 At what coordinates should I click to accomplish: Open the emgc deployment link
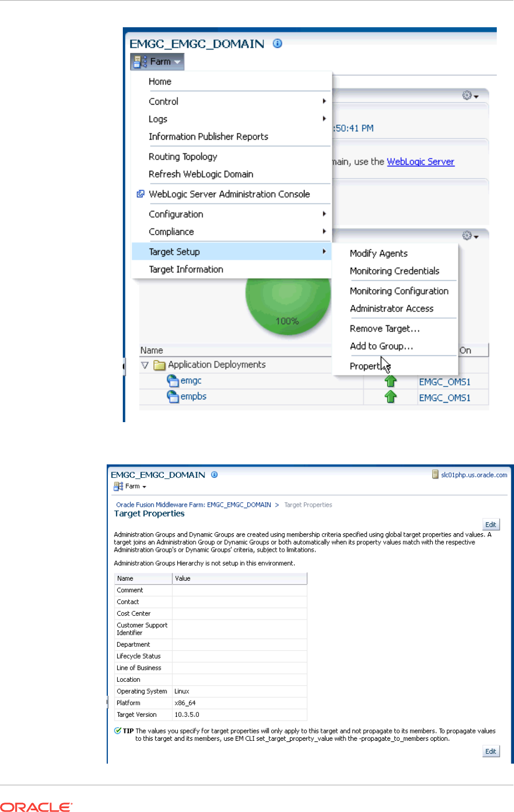[x=191, y=381]
